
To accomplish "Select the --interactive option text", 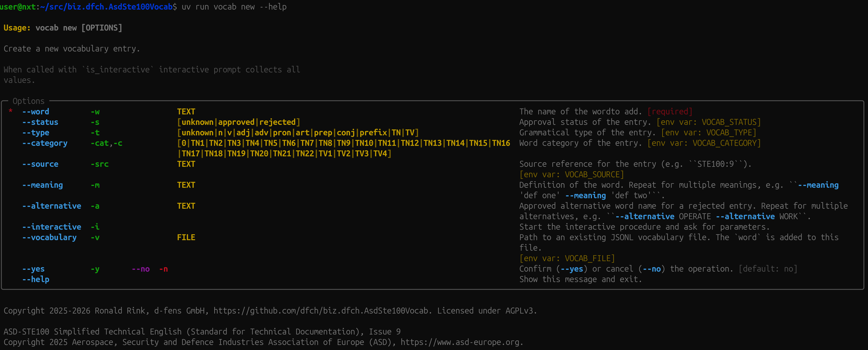I will pyautogui.click(x=52, y=227).
